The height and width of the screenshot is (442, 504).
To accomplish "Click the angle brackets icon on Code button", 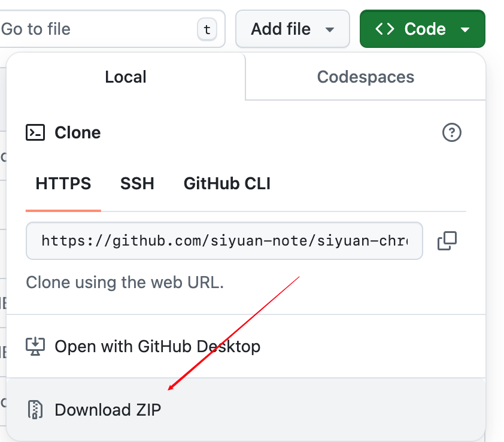I will (385, 29).
